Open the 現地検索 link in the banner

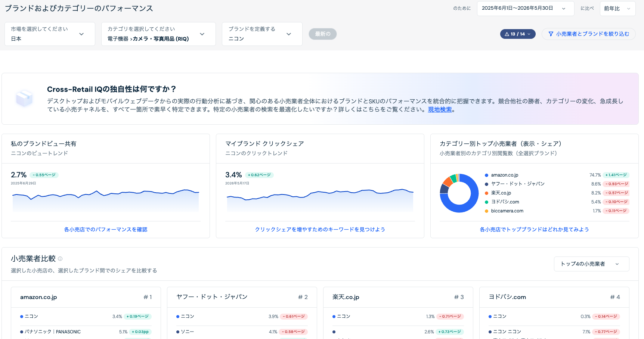click(440, 109)
